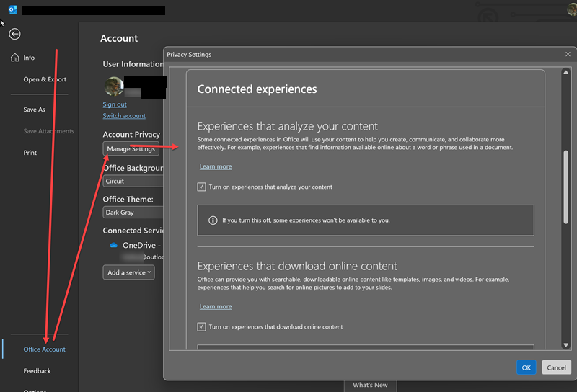Toggle experiences that download online content checkbox

[201, 326]
